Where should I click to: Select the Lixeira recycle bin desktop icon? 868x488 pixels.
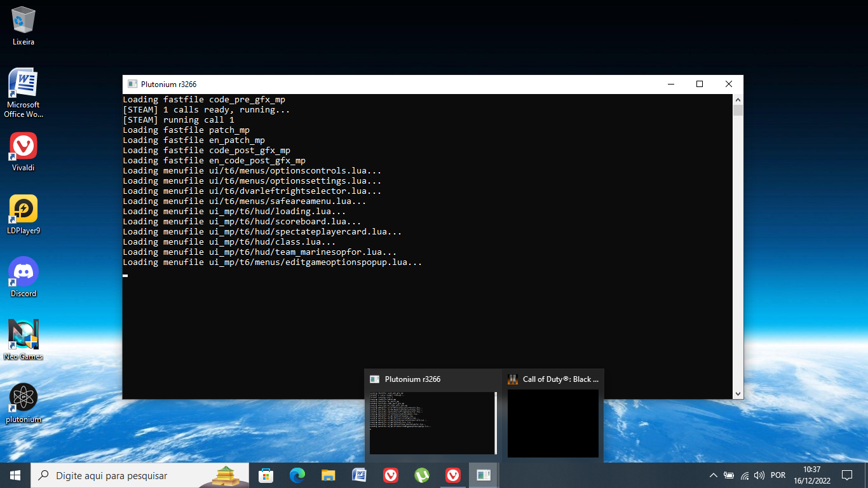(x=24, y=26)
